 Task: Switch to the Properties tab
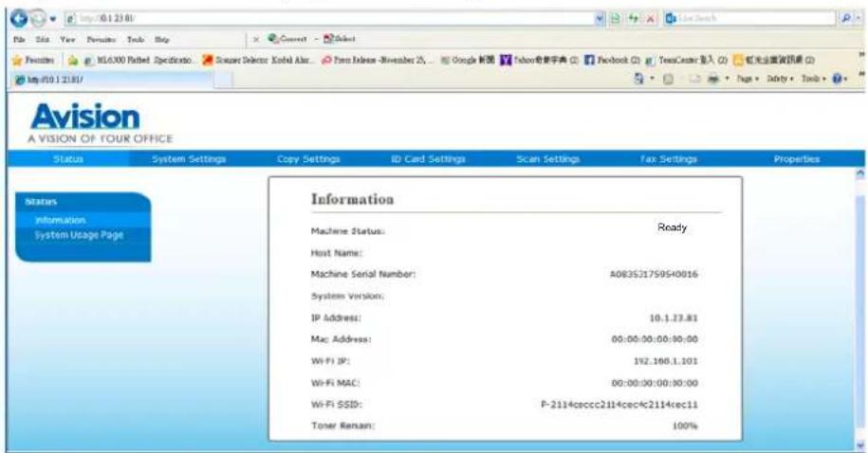(x=797, y=159)
